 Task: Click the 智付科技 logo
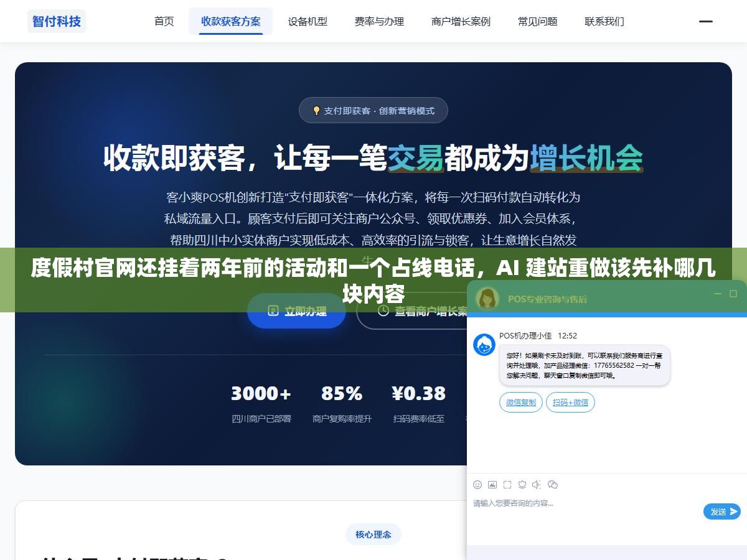57,21
